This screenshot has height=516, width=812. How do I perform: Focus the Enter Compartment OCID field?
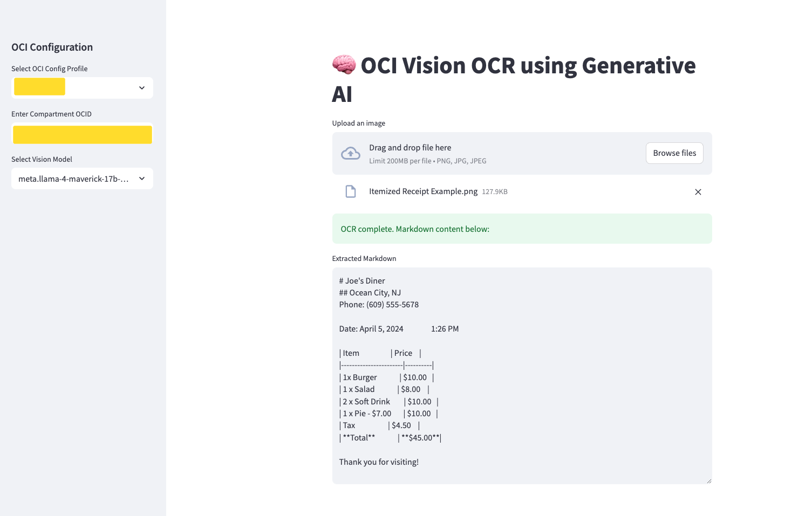pyautogui.click(x=82, y=135)
